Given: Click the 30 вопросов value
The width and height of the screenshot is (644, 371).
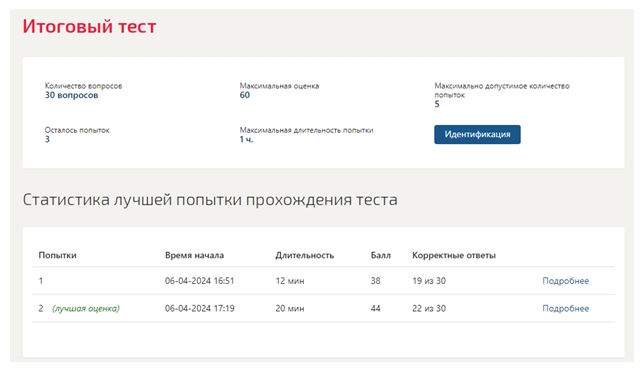Looking at the screenshot, I should click(x=71, y=95).
